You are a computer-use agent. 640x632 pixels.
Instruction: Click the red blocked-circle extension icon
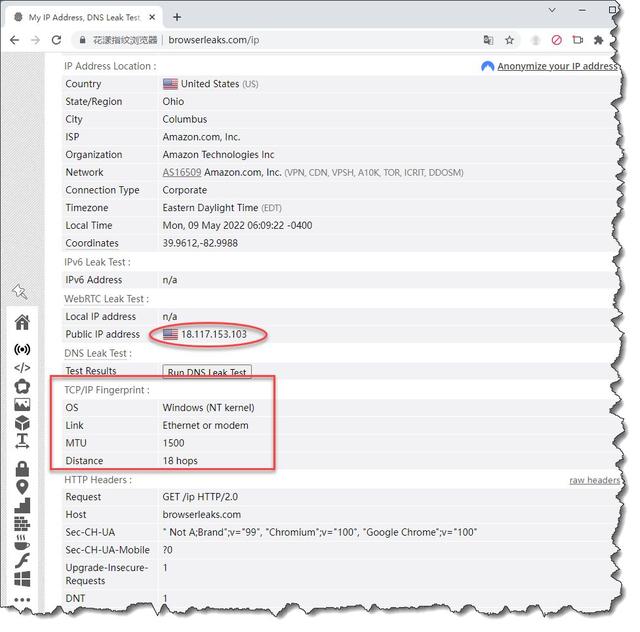556,40
